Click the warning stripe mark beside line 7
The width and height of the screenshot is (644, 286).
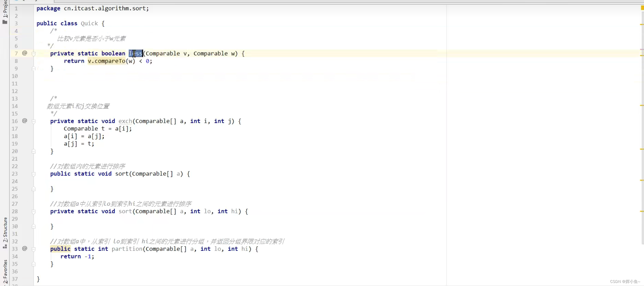pyautogui.click(x=642, y=55)
